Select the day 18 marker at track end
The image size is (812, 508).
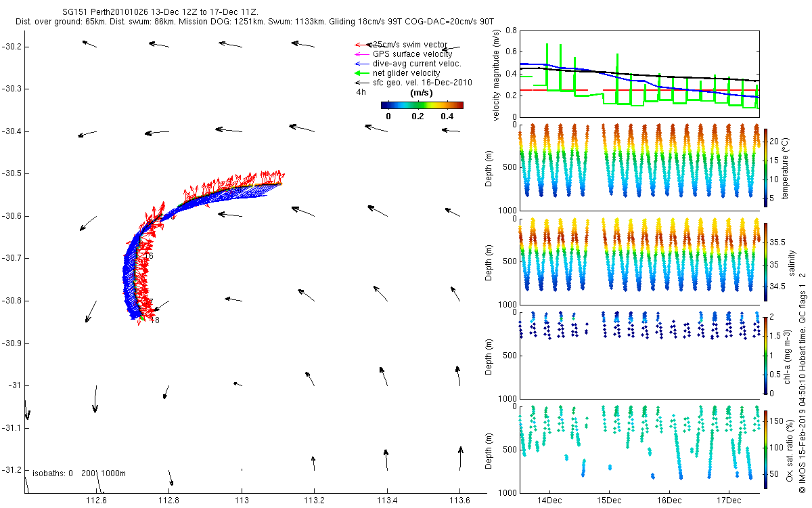click(x=155, y=320)
